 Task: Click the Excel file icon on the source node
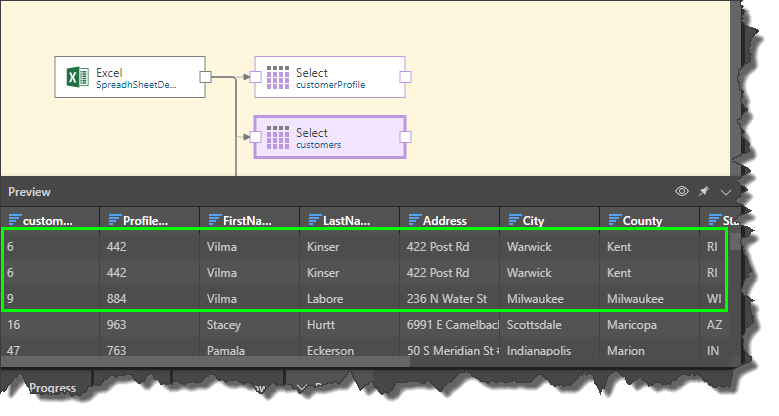(x=74, y=78)
